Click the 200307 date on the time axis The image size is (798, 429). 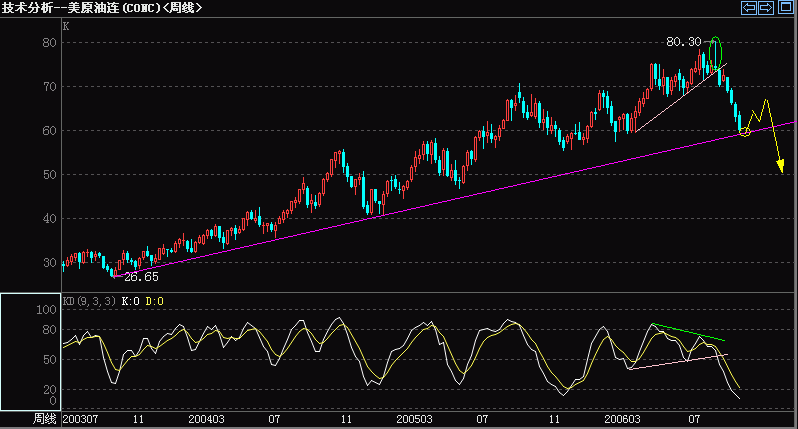click(80, 418)
